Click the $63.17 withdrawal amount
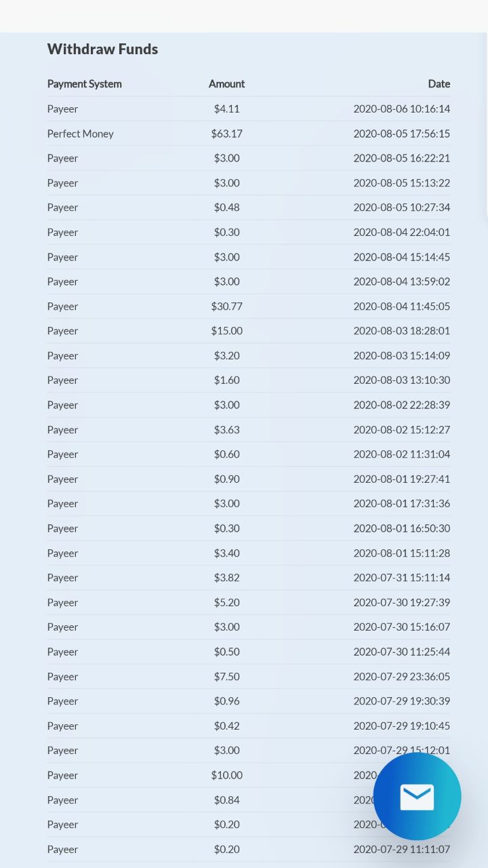The width and height of the screenshot is (488, 868). tap(226, 134)
